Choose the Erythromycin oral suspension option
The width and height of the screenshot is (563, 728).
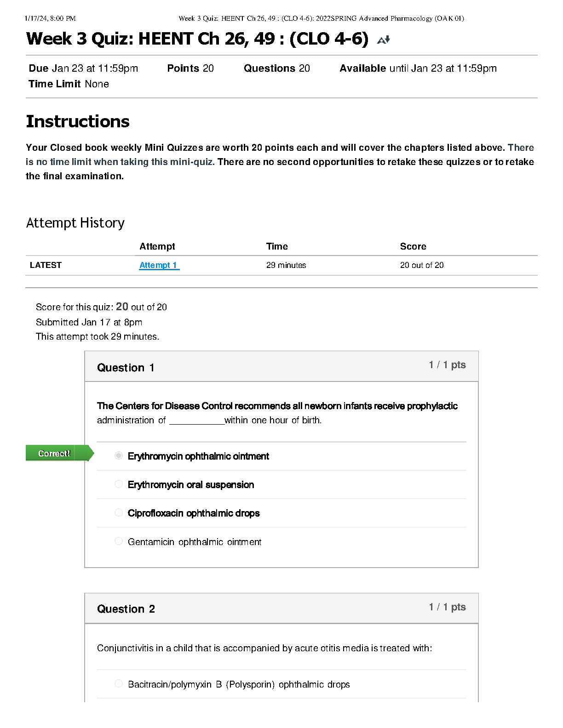(x=119, y=484)
